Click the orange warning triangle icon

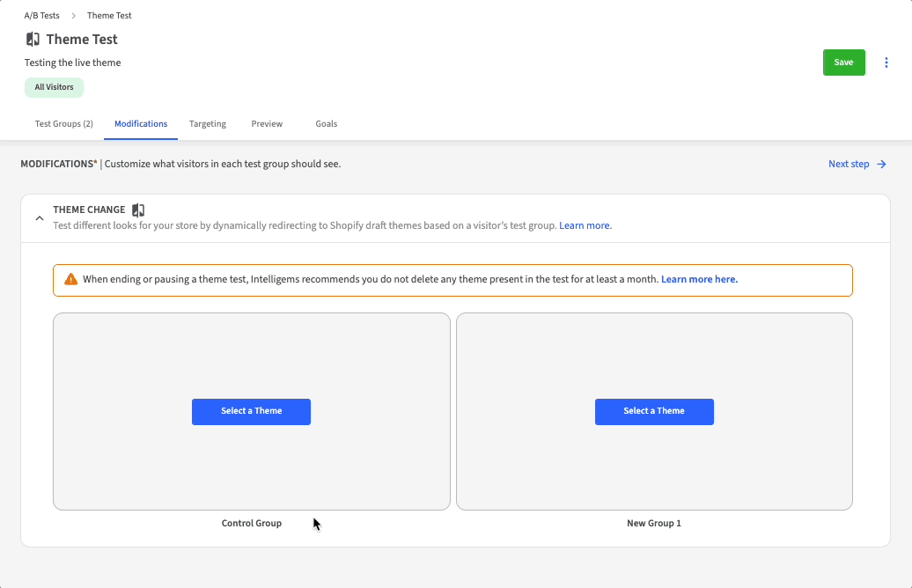71,280
